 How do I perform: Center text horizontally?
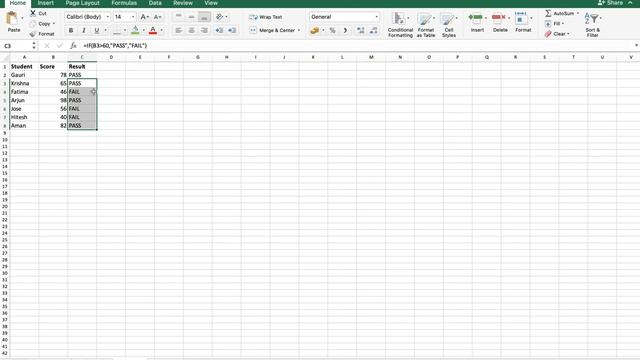tap(191, 30)
